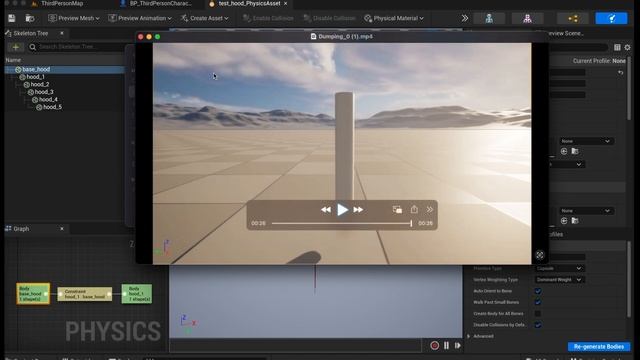Toggle Disable Collisions by Default checkbox
This screenshot has height=360, width=640.
(x=538, y=325)
